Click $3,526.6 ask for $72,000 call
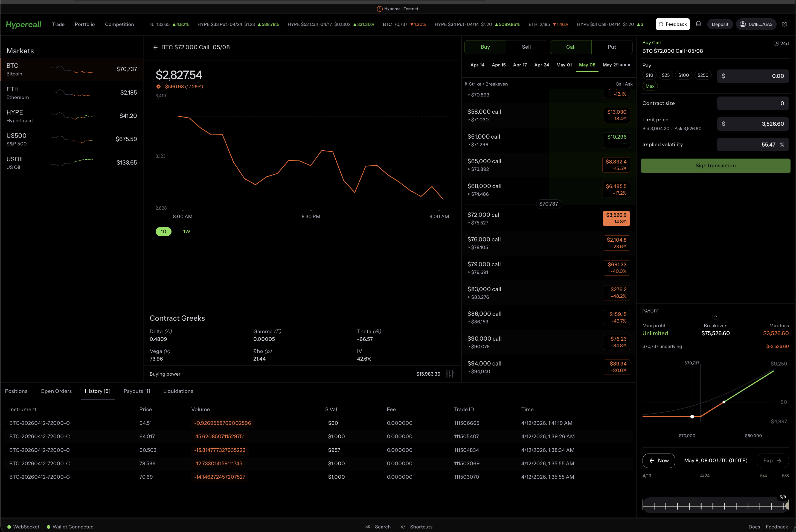This screenshot has width=796, height=532. (616, 218)
